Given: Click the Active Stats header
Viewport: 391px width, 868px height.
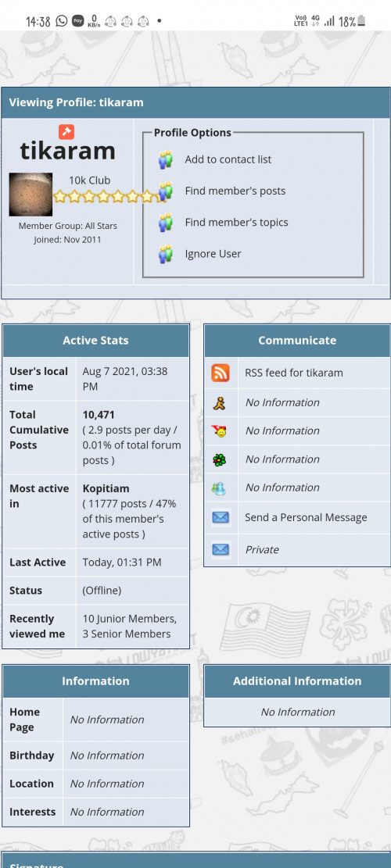Looking at the screenshot, I should (96, 341).
